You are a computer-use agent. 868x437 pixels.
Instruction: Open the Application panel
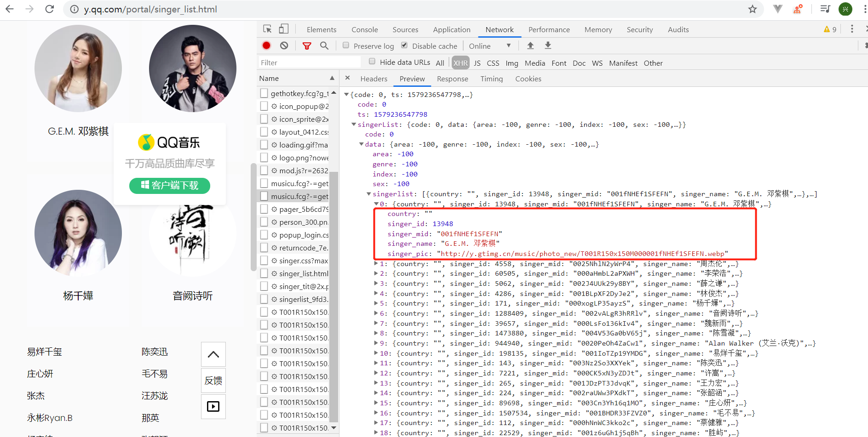(452, 29)
